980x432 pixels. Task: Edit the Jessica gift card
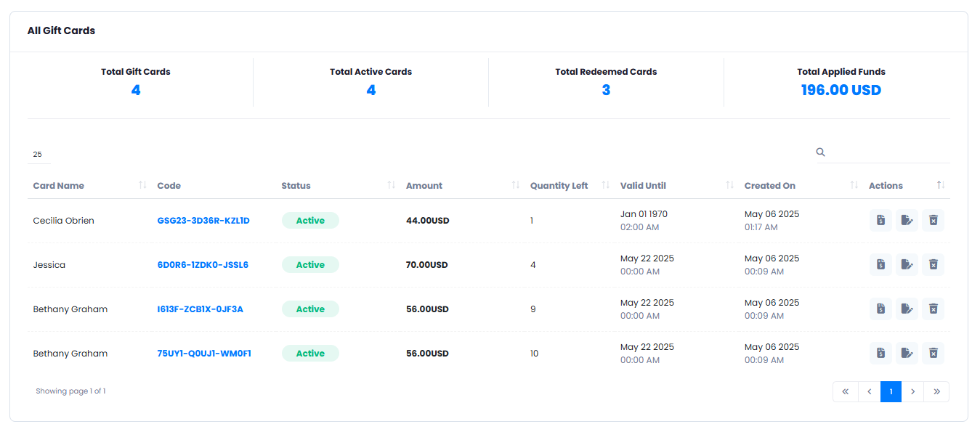907,264
